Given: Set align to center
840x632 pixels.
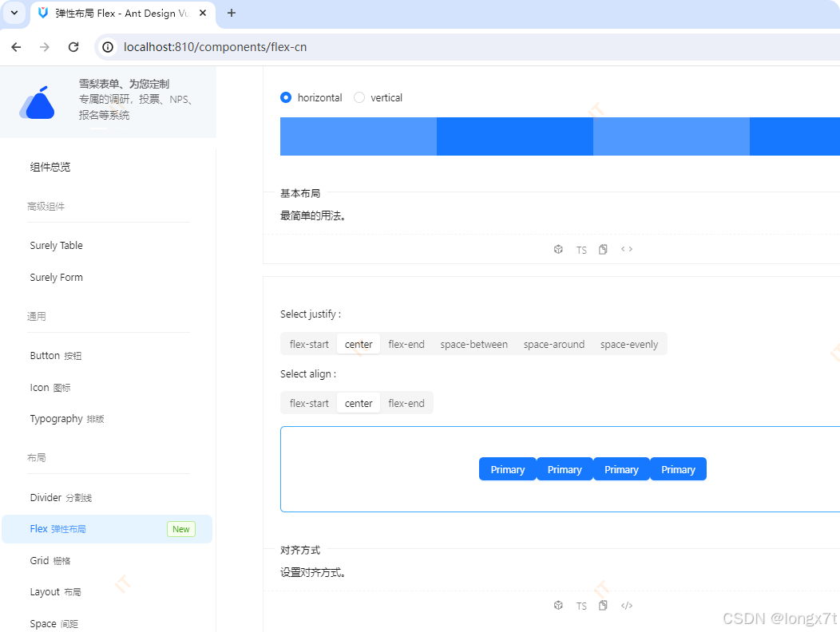Looking at the screenshot, I should (359, 403).
